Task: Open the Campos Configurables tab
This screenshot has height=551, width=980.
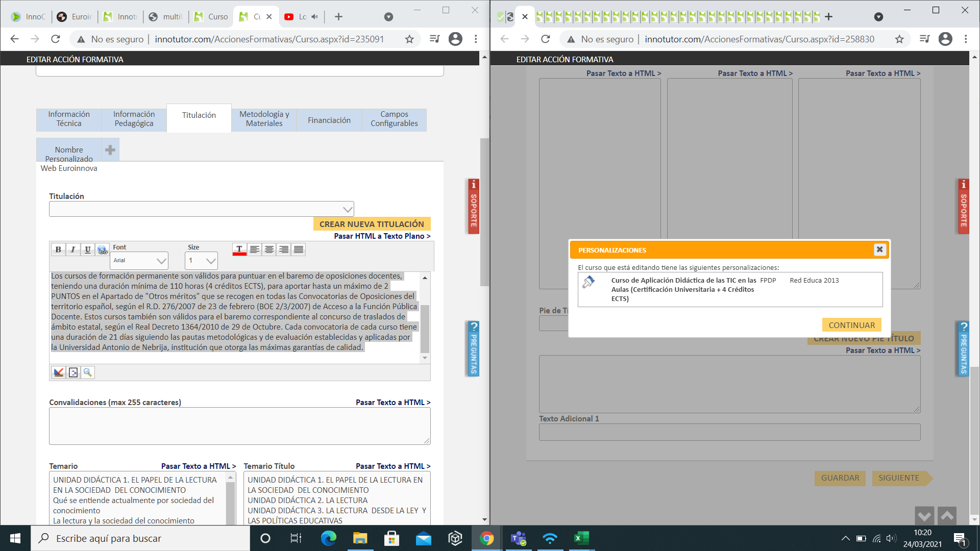Action: point(394,119)
